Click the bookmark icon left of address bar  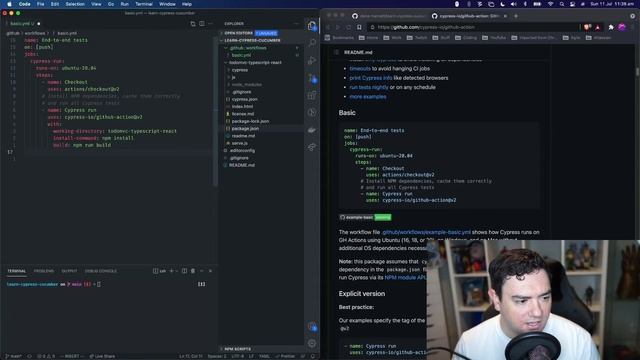point(359,27)
